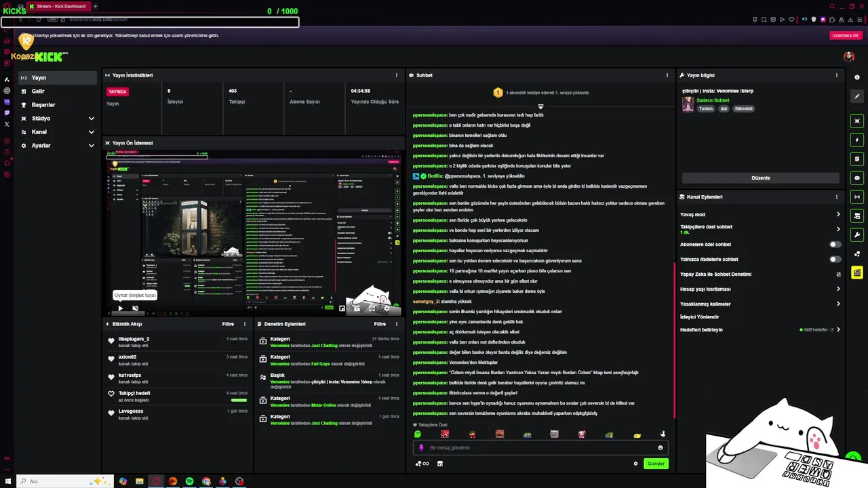Select Yayın in the left sidebar
Viewport: 868px width, 488px height.
point(58,78)
